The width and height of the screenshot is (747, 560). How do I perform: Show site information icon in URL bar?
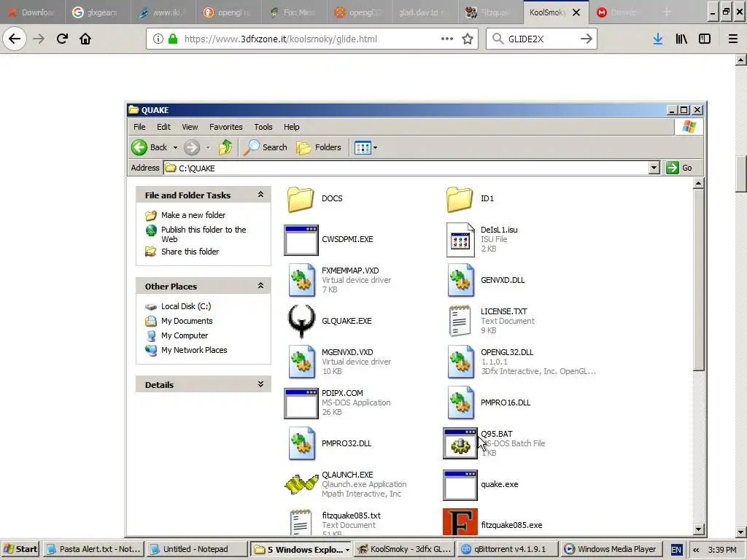(x=158, y=39)
